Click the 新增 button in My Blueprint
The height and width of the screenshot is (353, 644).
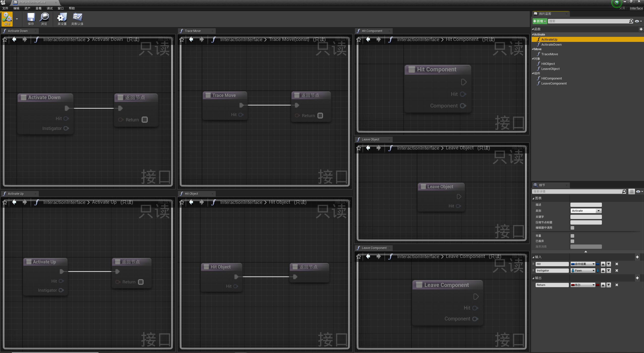pyautogui.click(x=539, y=21)
